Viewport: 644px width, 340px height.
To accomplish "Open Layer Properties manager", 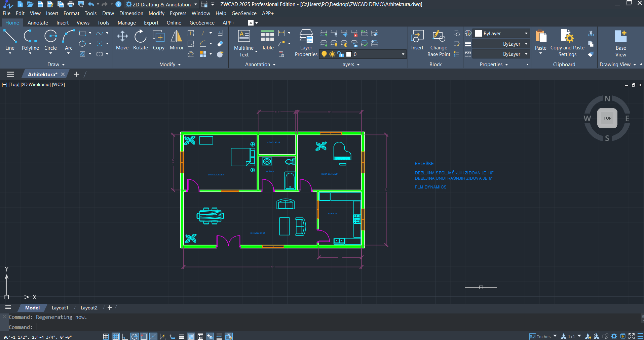I will click(306, 43).
